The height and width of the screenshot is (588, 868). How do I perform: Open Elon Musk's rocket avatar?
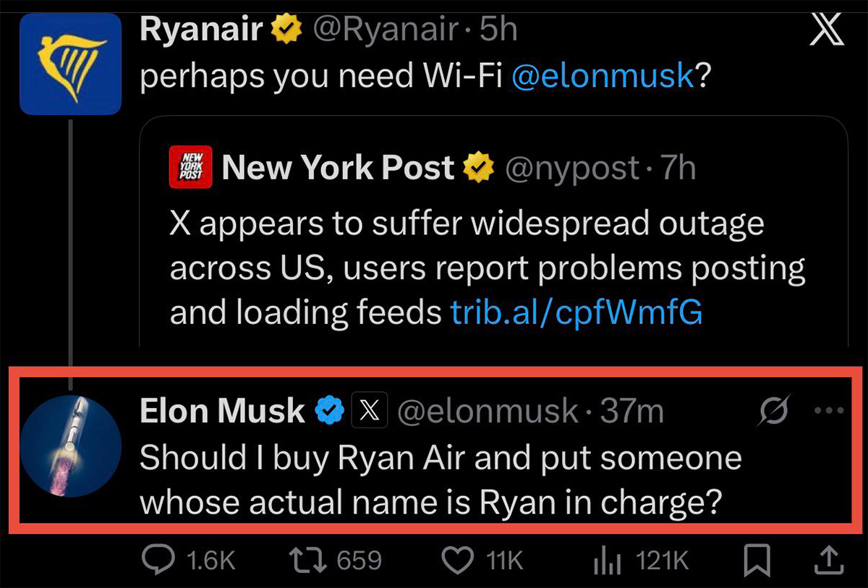click(70, 446)
